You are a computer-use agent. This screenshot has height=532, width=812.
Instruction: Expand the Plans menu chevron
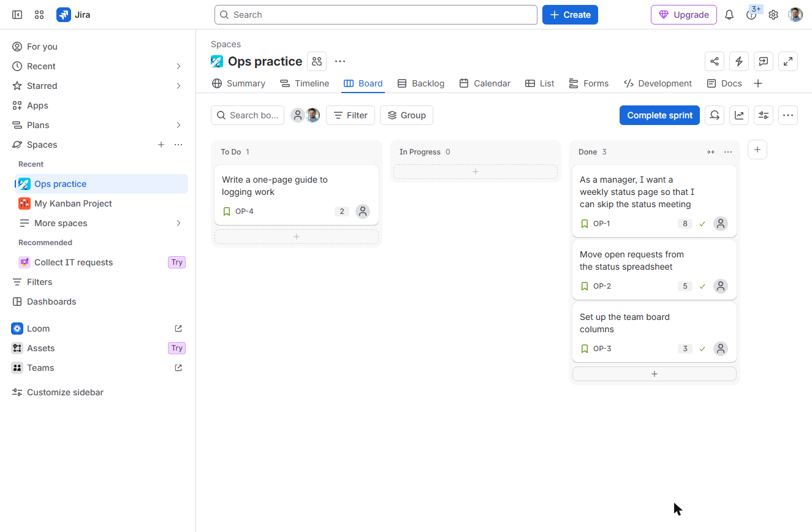pos(178,125)
